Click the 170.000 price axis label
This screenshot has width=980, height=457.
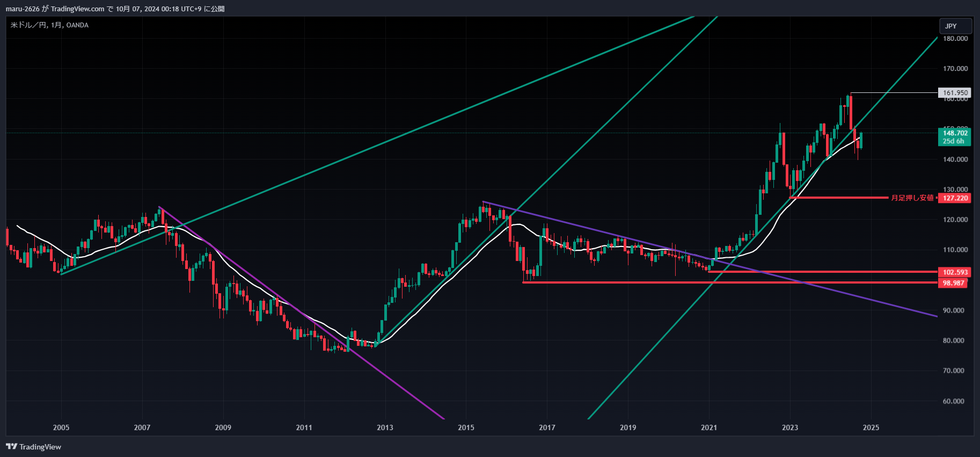pyautogui.click(x=955, y=69)
